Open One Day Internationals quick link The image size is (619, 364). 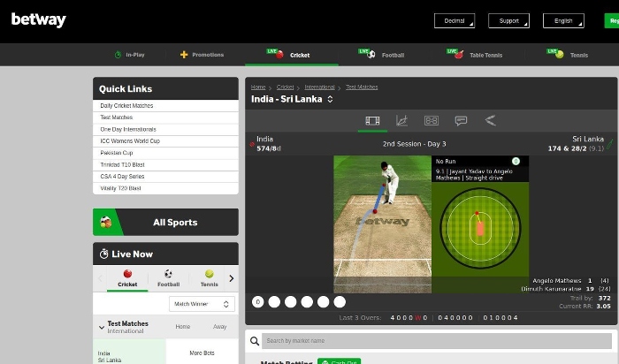coord(165,129)
